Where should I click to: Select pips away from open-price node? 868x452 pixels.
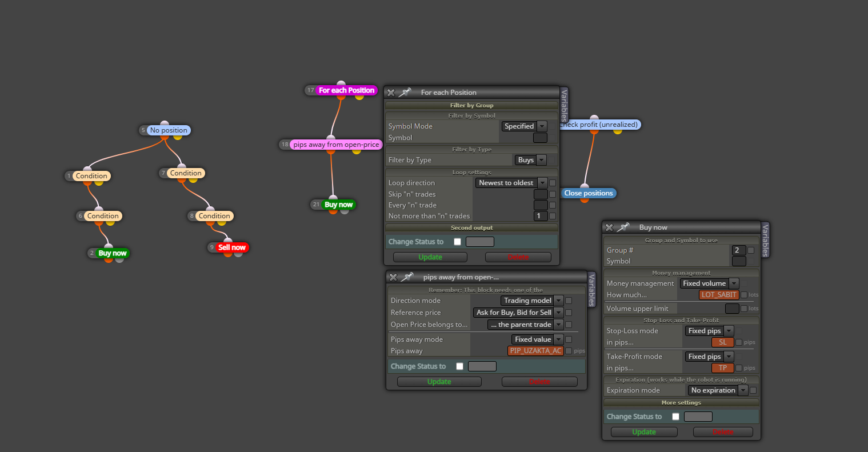coord(336,145)
